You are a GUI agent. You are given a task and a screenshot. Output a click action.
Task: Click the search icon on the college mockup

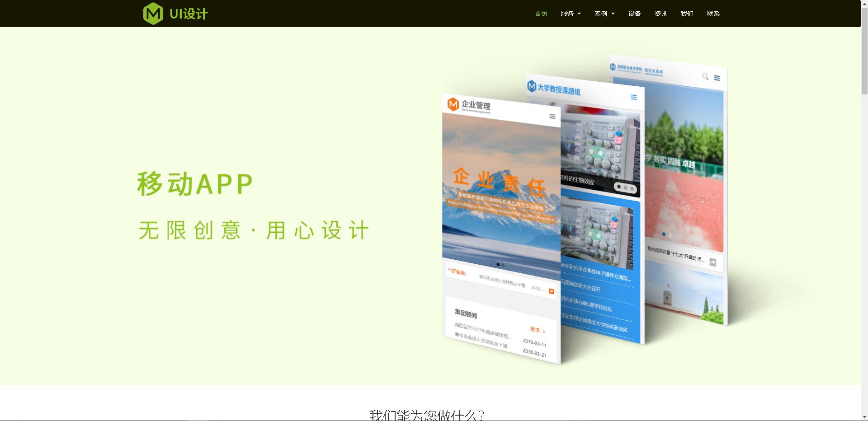(x=705, y=76)
